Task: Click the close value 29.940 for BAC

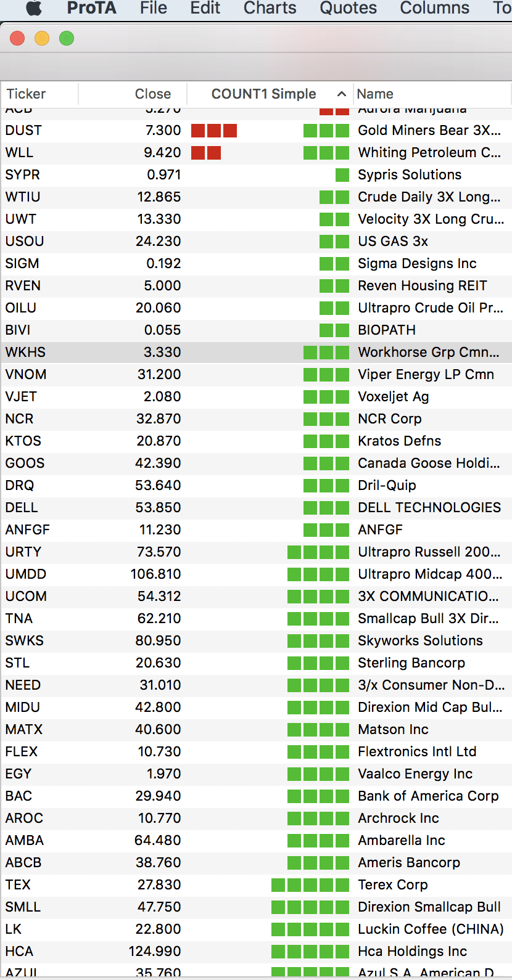Action: pos(158,796)
